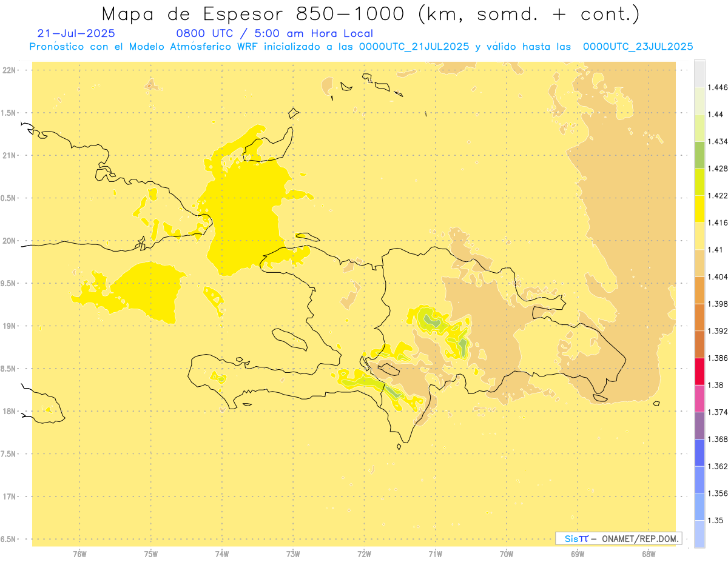728x562 pixels.
Task: Click the "8.5N" latitude label
Action: (x=9, y=369)
